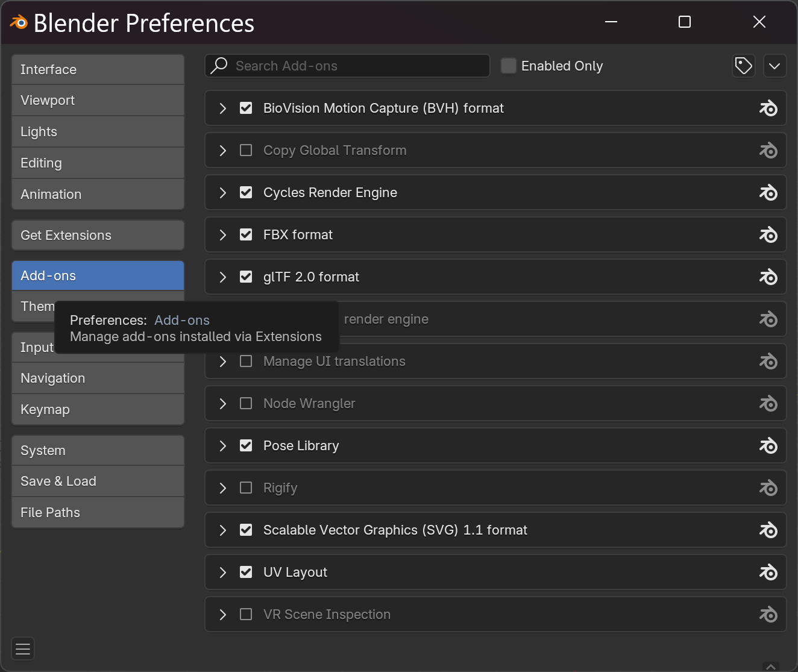This screenshot has width=798, height=672.
Task: Open Save & Load preferences
Action: (98, 481)
